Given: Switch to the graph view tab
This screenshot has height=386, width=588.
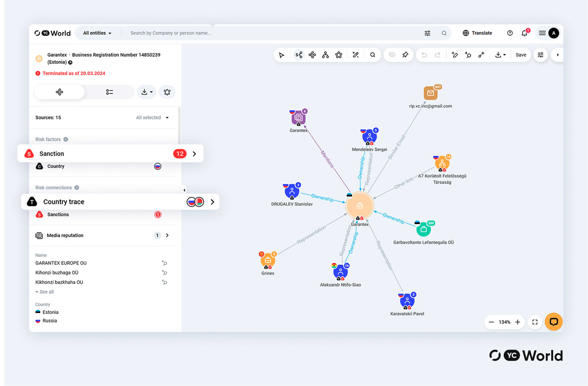Looking at the screenshot, I should pyautogui.click(x=59, y=92).
